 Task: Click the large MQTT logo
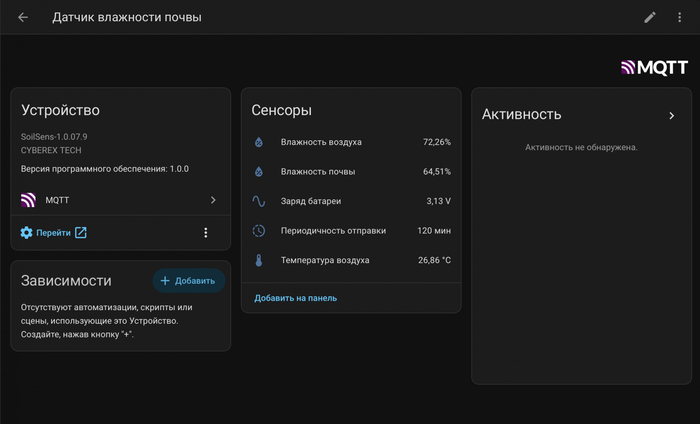(x=654, y=68)
